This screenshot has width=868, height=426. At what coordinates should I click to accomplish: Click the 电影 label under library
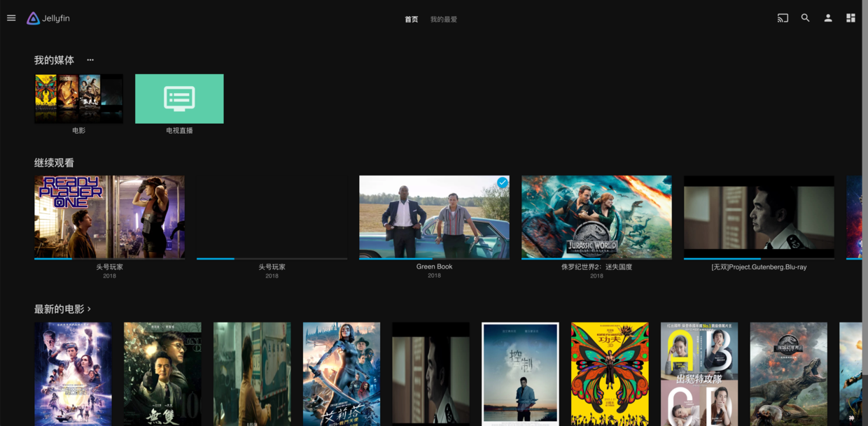click(x=78, y=131)
